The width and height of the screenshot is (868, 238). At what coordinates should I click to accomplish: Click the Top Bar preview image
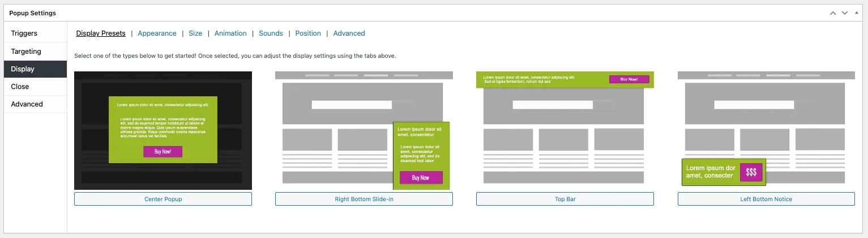tap(565, 130)
